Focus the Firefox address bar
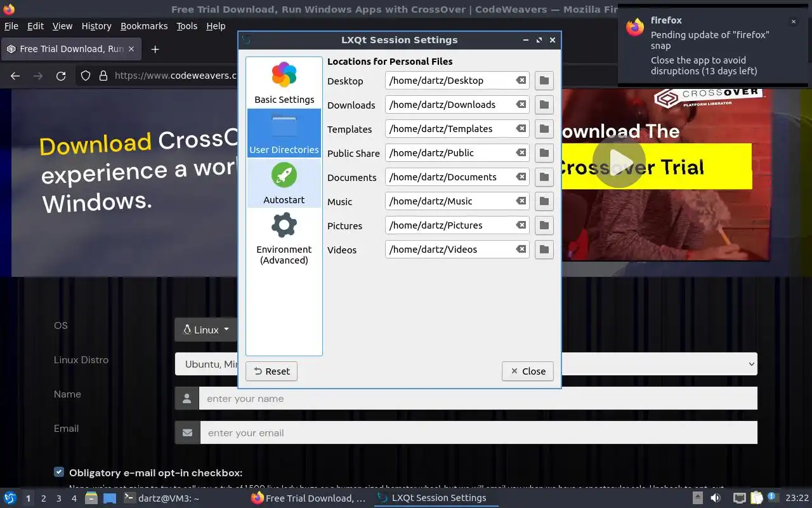Viewport: 812px width, 508px height. click(x=174, y=76)
